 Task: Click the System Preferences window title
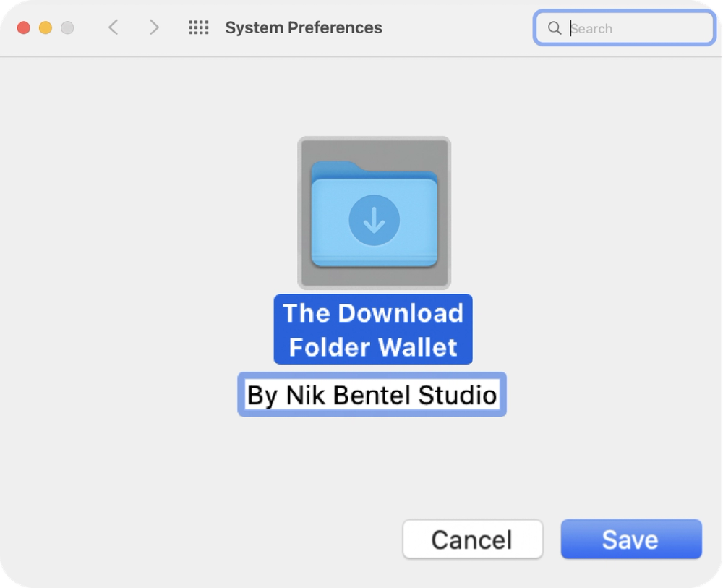coord(304,27)
